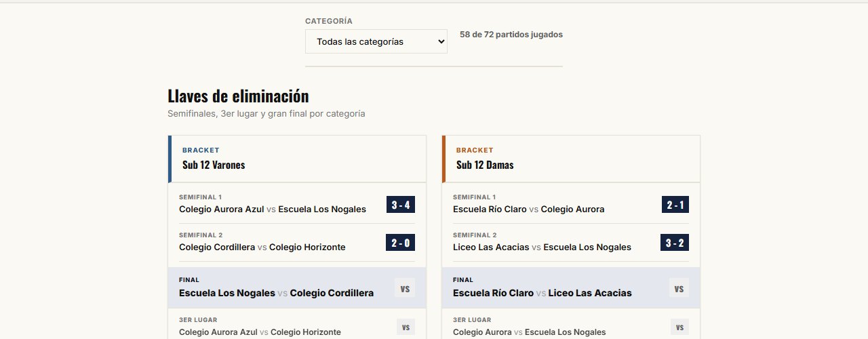The image size is (868, 339).
Task: Click Liceo Las Acacias in Damas Semifinal 2
Action: 491,247
